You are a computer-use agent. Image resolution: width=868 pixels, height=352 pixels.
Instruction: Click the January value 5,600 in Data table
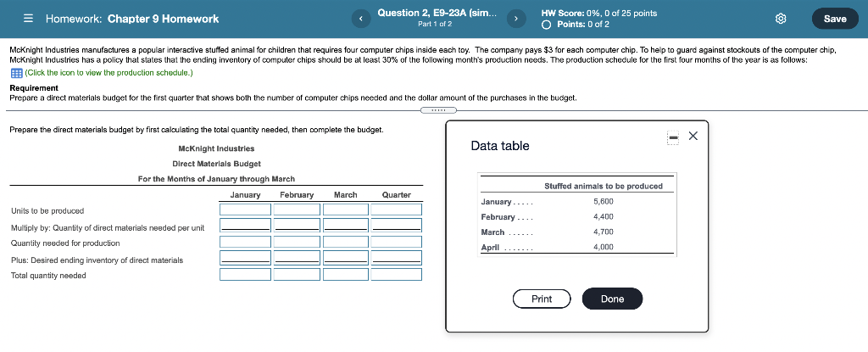(604, 202)
